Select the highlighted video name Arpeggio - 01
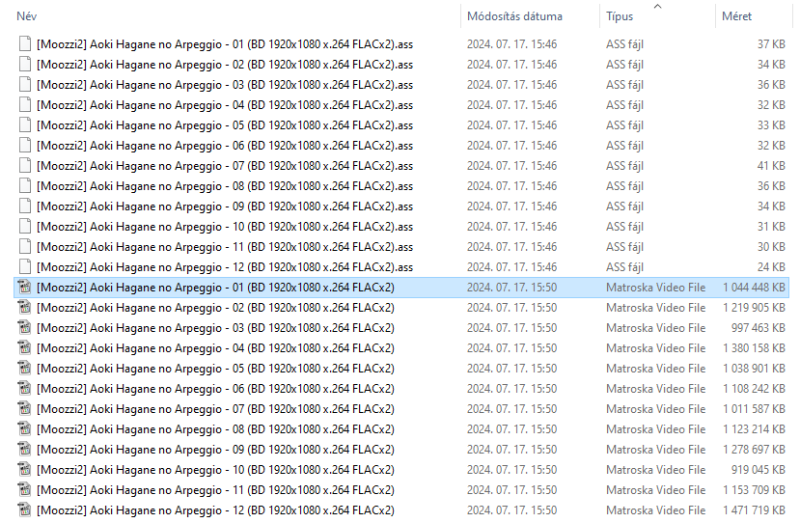800x523 pixels. (x=215, y=288)
